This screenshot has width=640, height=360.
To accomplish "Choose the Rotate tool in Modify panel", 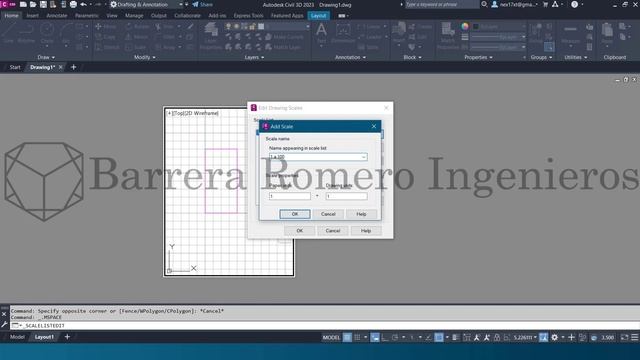I will tap(138, 27).
